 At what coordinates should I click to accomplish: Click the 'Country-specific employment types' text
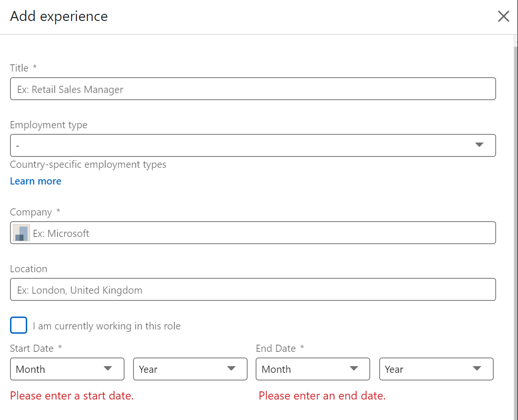[x=88, y=164]
